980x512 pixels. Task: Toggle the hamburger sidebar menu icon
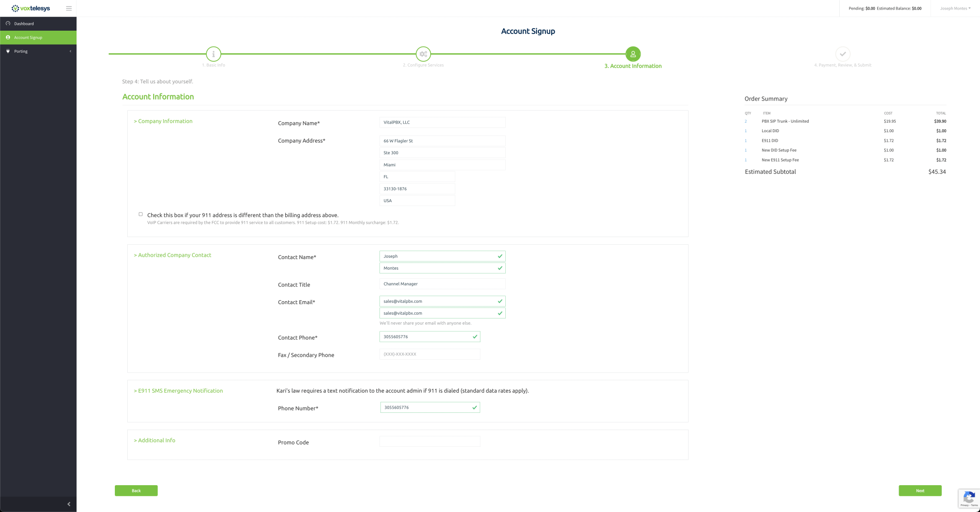[x=69, y=8]
